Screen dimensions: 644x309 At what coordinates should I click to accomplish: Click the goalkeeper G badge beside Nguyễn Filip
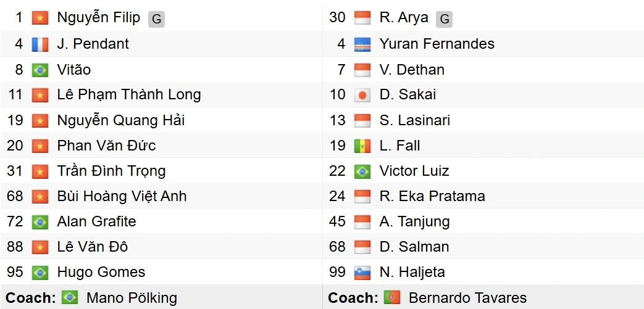coord(156,19)
